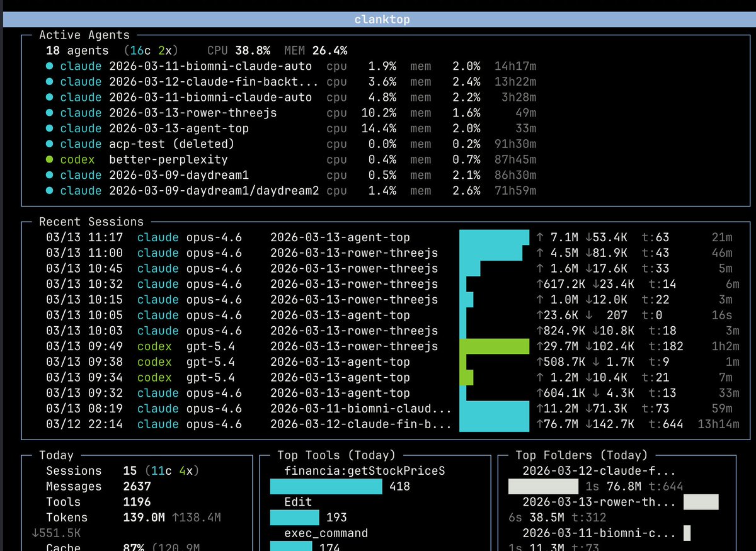Select the Active Agents panel title
Viewport: 756px width, 551px height.
coord(84,35)
